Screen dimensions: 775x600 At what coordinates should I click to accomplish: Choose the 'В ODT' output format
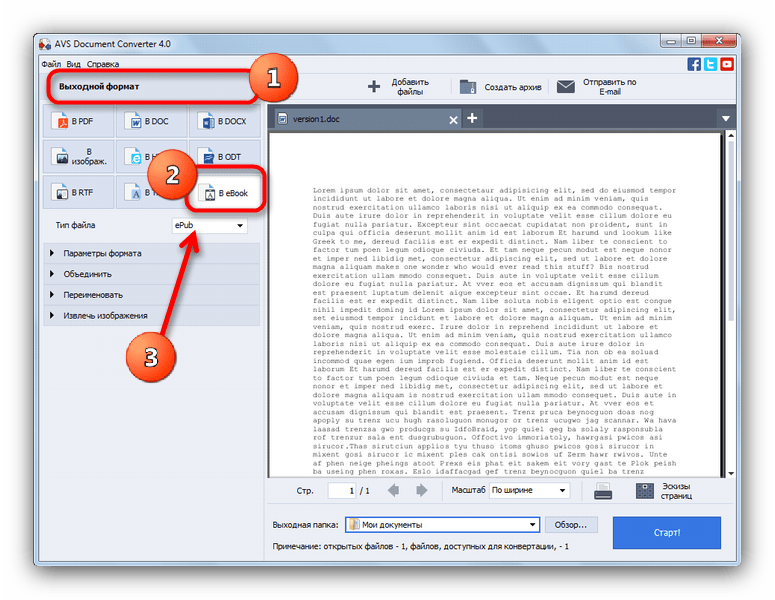[x=224, y=157]
